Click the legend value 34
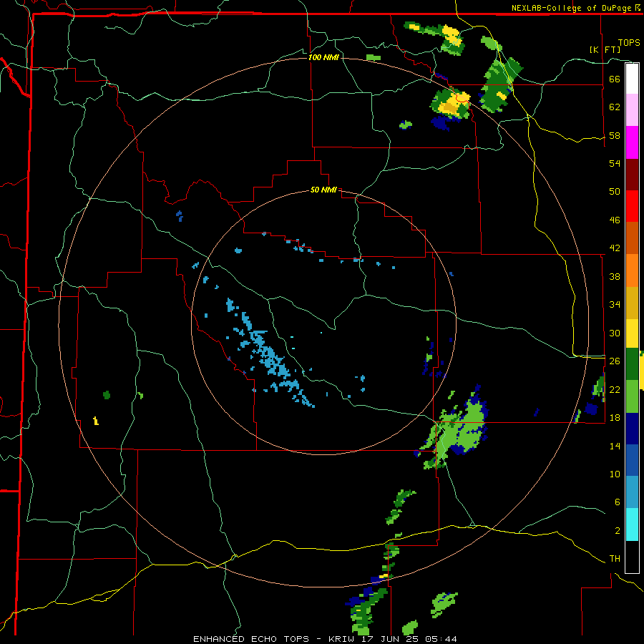This screenshot has height=644, width=644. point(615,305)
